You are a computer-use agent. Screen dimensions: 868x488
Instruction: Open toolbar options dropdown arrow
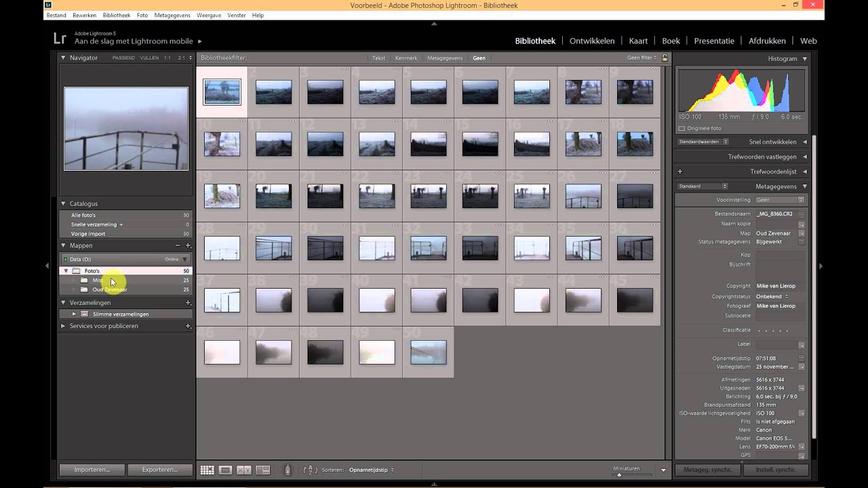[663, 470]
